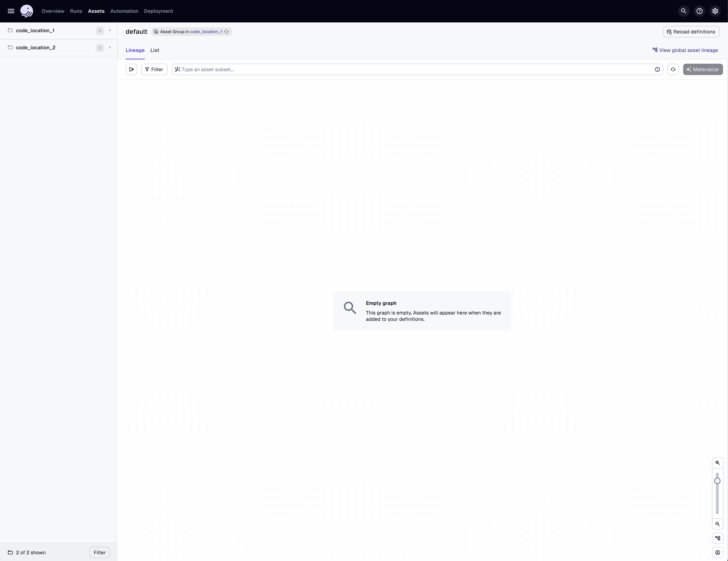This screenshot has width=728, height=561.
Task: Refresh the asset graph data
Action: click(x=673, y=69)
